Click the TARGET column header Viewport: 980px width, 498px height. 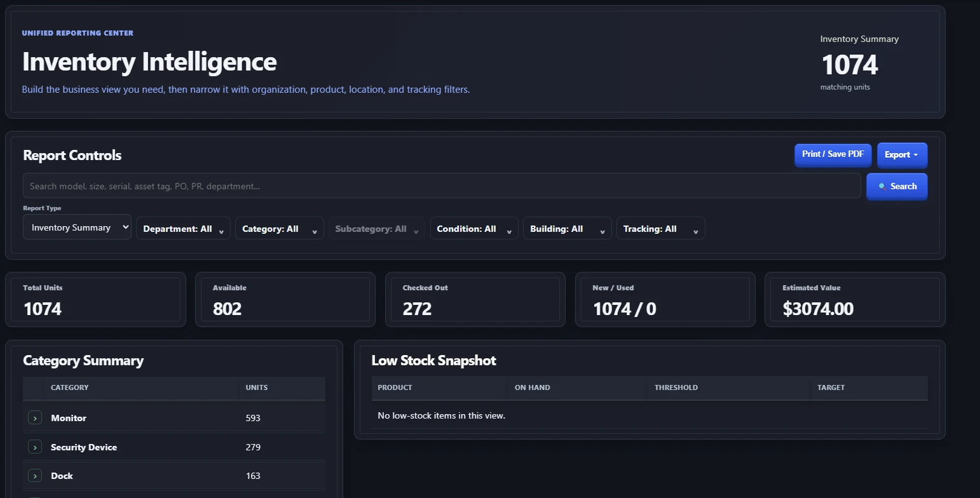pyautogui.click(x=831, y=387)
